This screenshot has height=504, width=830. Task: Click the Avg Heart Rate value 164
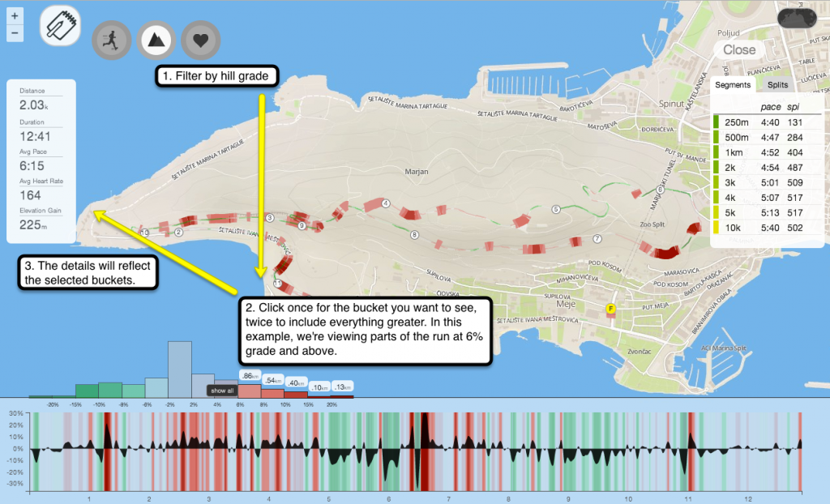(30, 195)
